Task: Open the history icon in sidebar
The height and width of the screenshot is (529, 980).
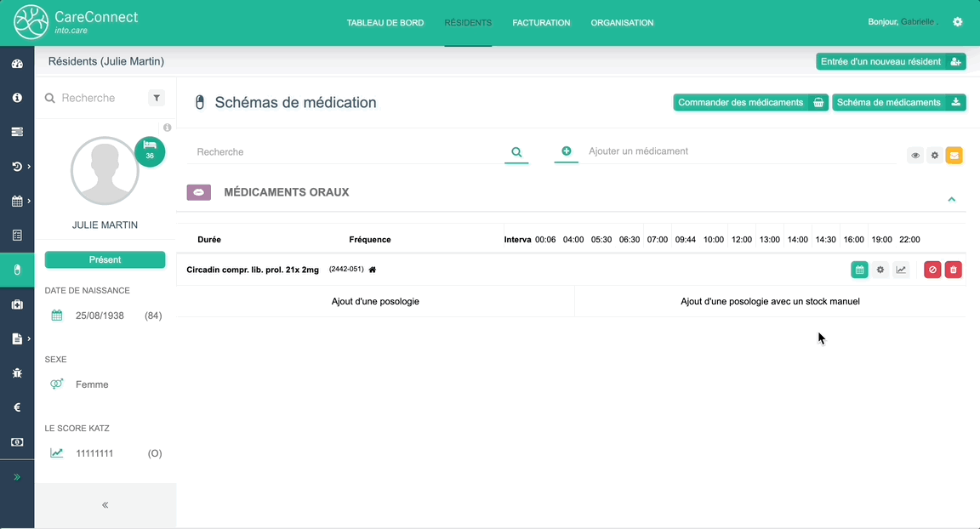Action: click(x=17, y=167)
